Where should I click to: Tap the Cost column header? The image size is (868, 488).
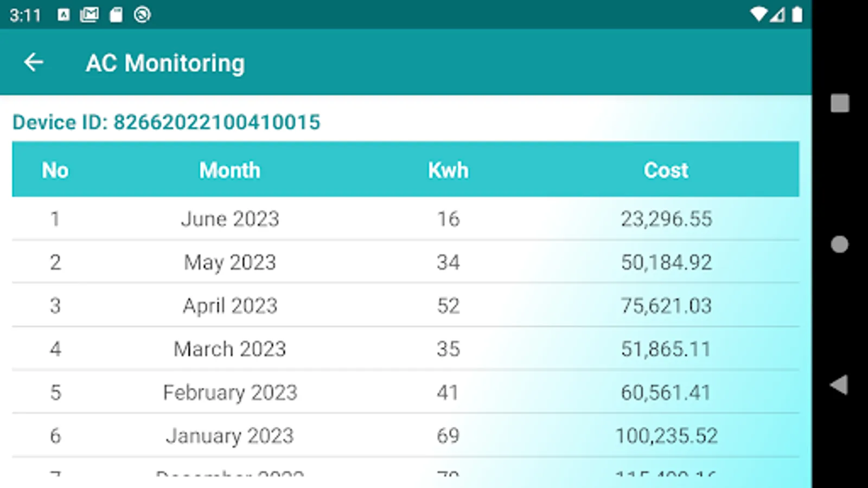click(x=666, y=170)
